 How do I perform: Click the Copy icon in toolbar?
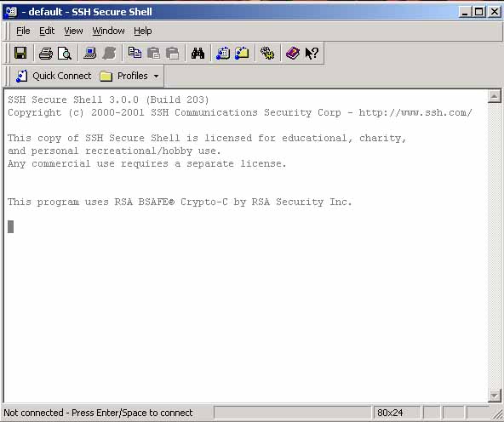click(x=135, y=53)
